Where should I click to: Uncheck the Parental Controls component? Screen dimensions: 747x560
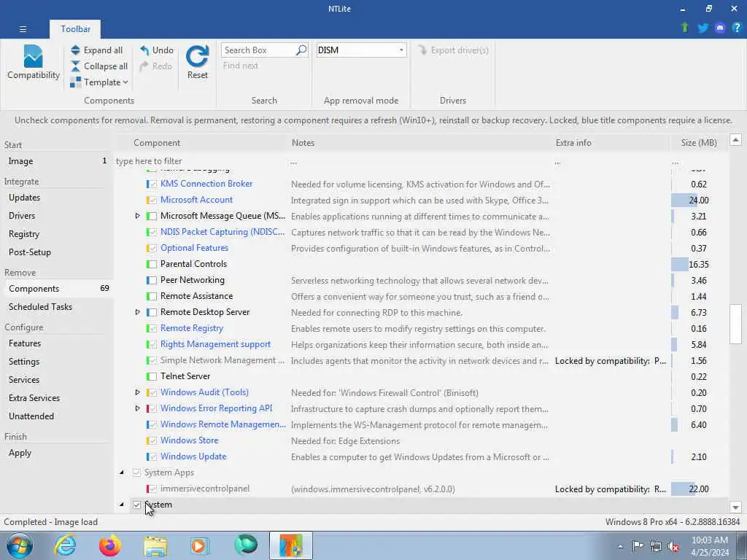(x=152, y=264)
